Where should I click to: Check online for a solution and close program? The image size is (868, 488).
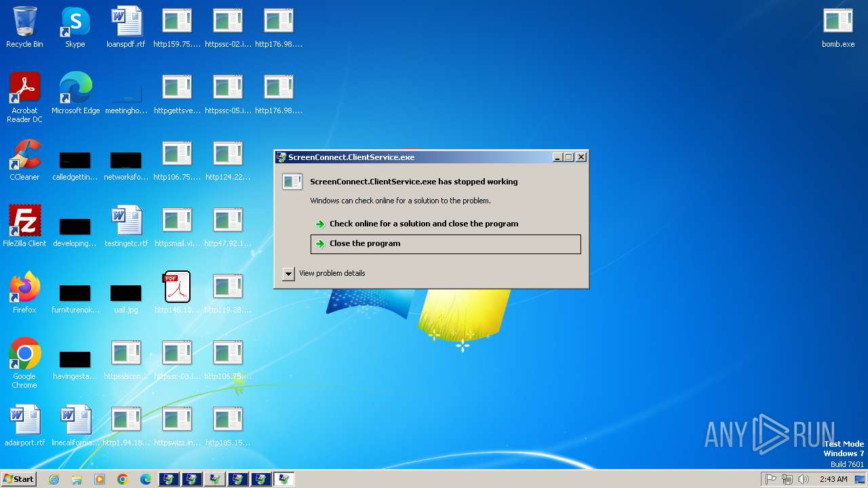point(446,224)
